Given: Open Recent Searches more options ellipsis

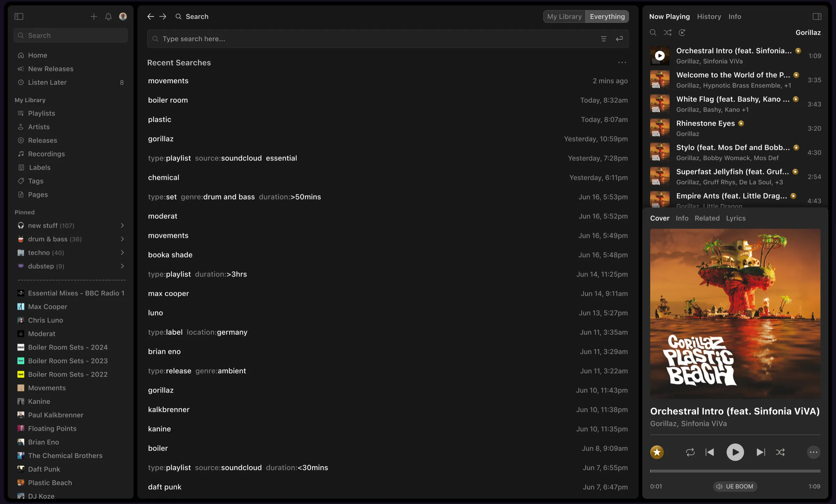Looking at the screenshot, I should point(622,63).
